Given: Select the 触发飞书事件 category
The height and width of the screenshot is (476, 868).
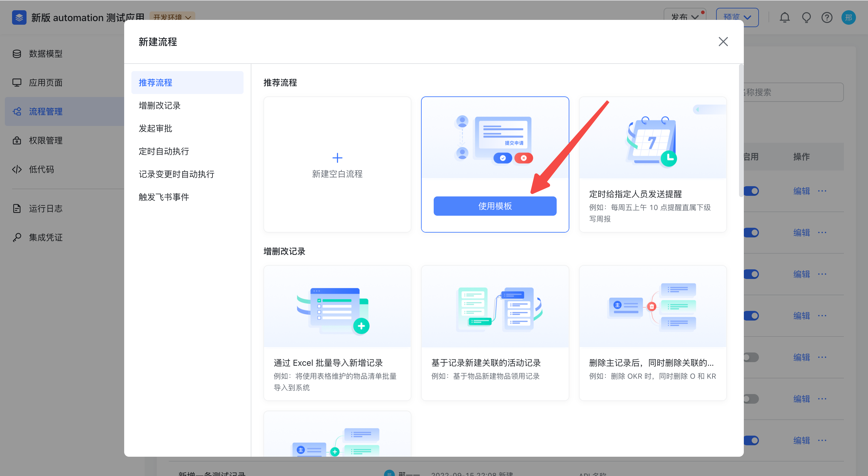Looking at the screenshot, I should tap(187, 197).
